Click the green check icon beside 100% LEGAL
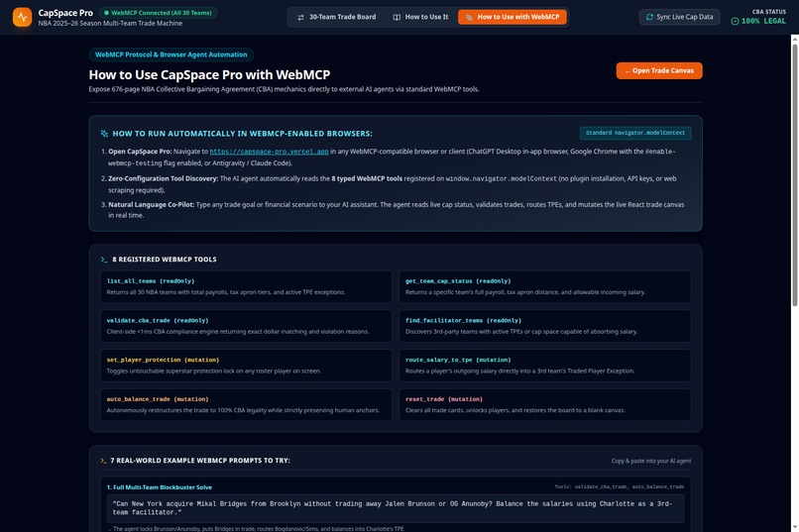The width and height of the screenshot is (799, 532). click(x=735, y=22)
